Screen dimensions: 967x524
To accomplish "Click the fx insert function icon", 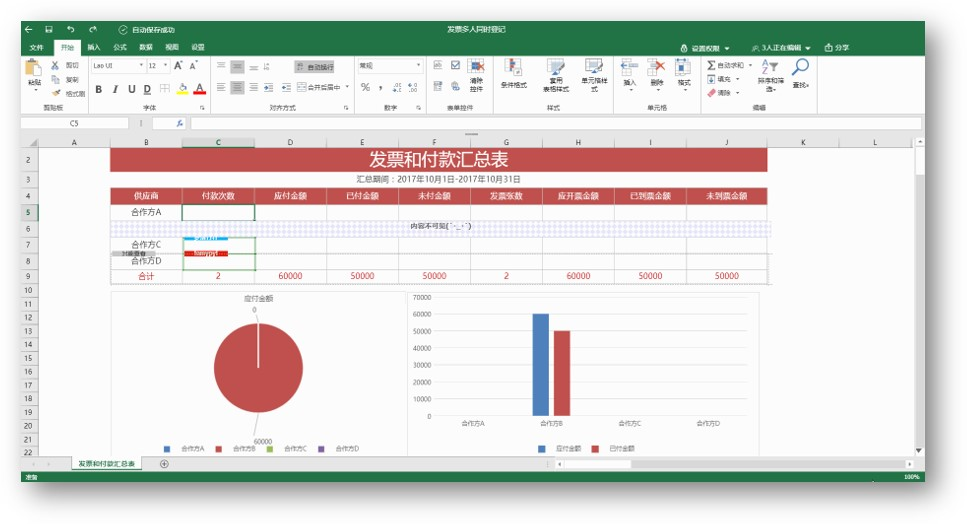I will 179,123.
